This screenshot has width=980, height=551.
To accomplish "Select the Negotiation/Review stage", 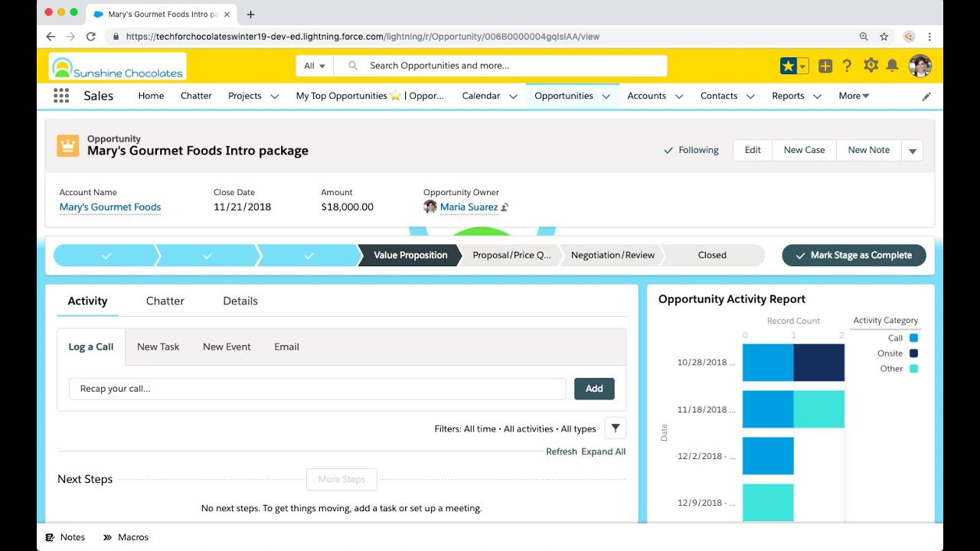I will (612, 256).
